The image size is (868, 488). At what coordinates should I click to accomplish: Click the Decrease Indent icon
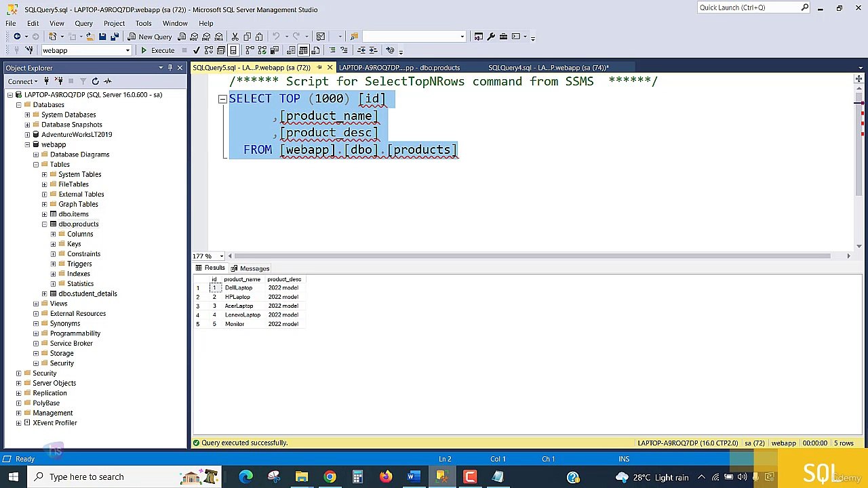361,50
